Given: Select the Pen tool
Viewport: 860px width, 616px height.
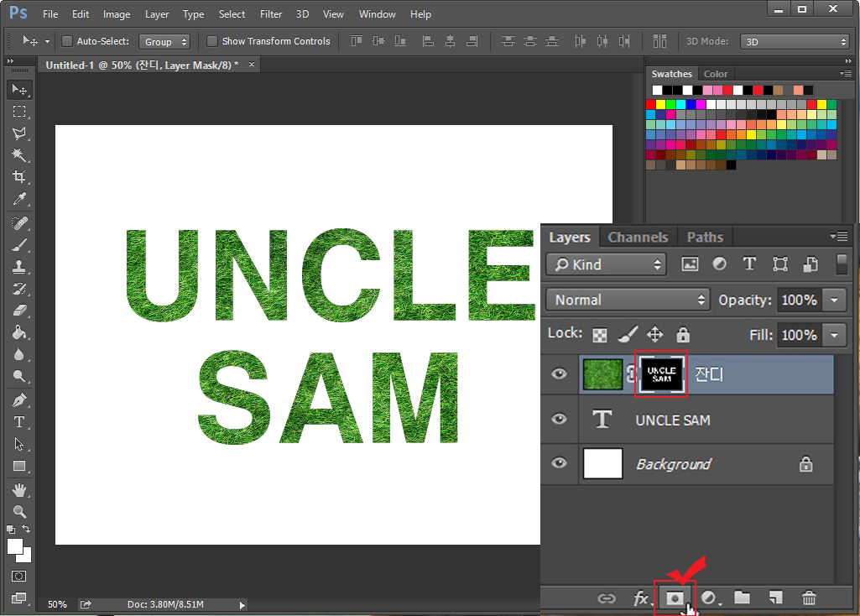Looking at the screenshot, I should click(19, 400).
